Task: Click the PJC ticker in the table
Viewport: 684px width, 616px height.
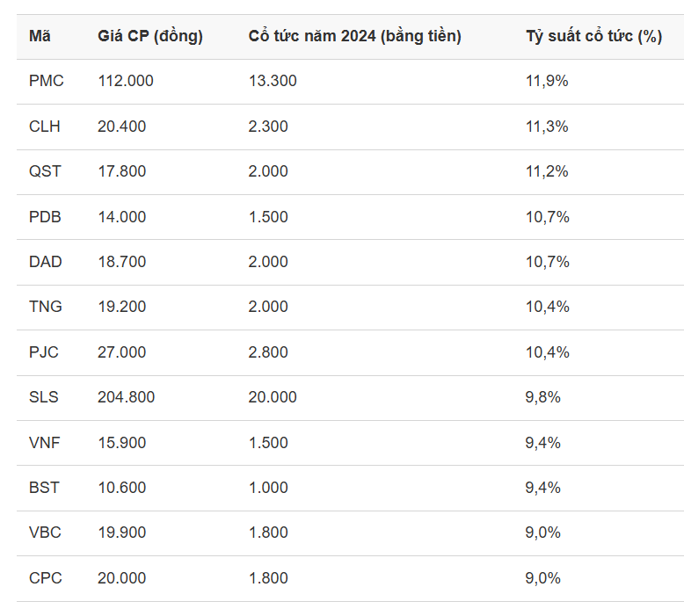Action: pyautogui.click(x=44, y=352)
